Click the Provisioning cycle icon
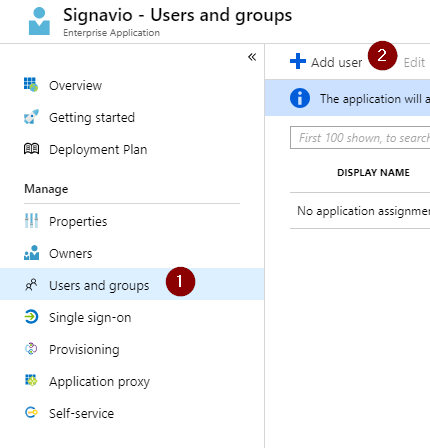430x448 pixels. click(x=31, y=349)
